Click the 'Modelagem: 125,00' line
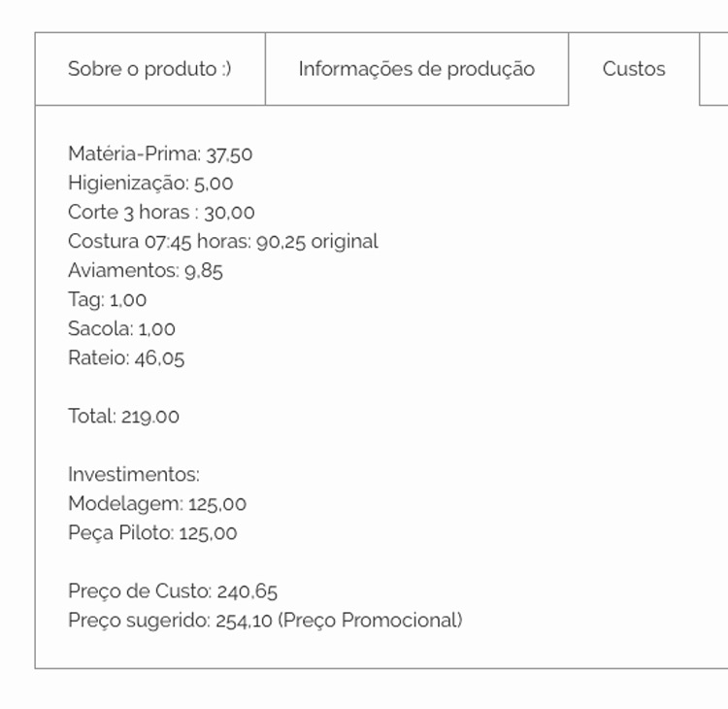The width and height of the screenshot is (728, 709). click(157, 503)
